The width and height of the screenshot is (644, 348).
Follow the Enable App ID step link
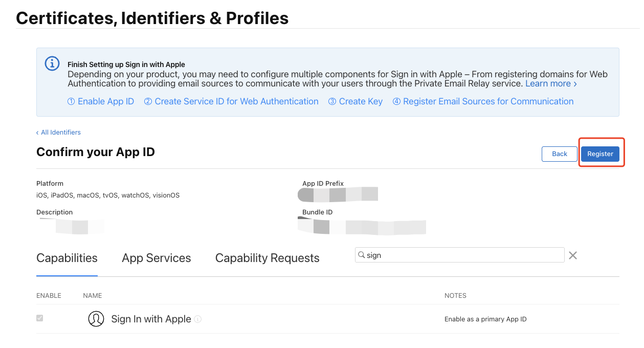tap(101, 101)
